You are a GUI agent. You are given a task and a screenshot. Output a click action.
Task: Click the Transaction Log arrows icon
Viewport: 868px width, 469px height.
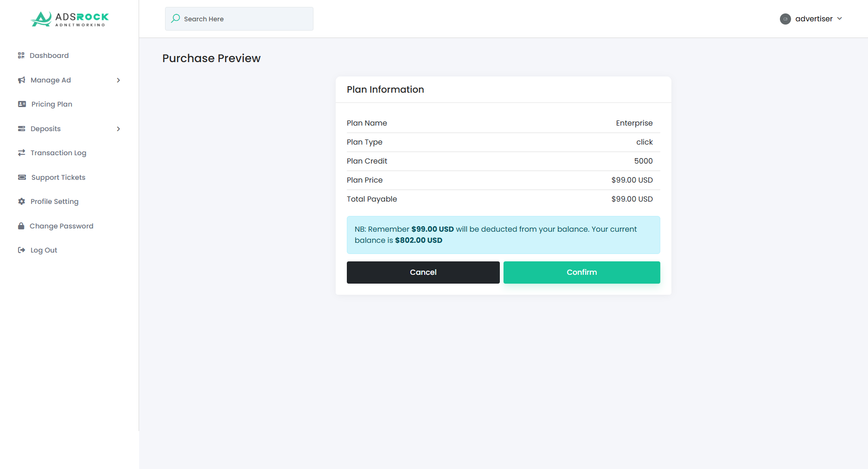[22, 153]
